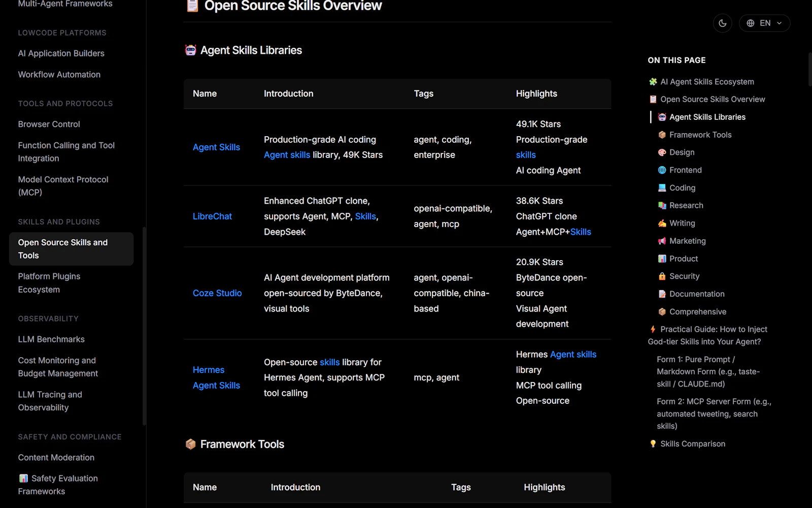This screenshot has width=812, height=508.
Task: Open Cost Monitoring and Budget Management page
Action: (x=58, y=367)
